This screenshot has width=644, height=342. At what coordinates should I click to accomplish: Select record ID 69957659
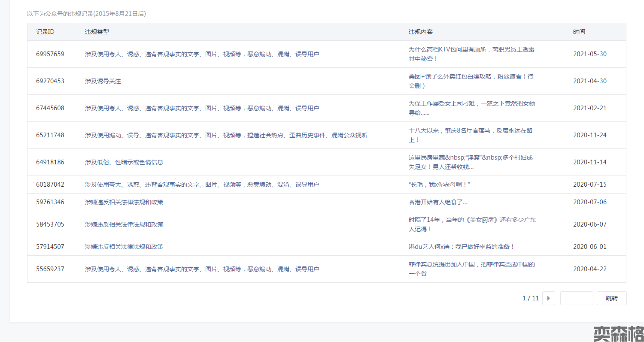click(50, 54)
